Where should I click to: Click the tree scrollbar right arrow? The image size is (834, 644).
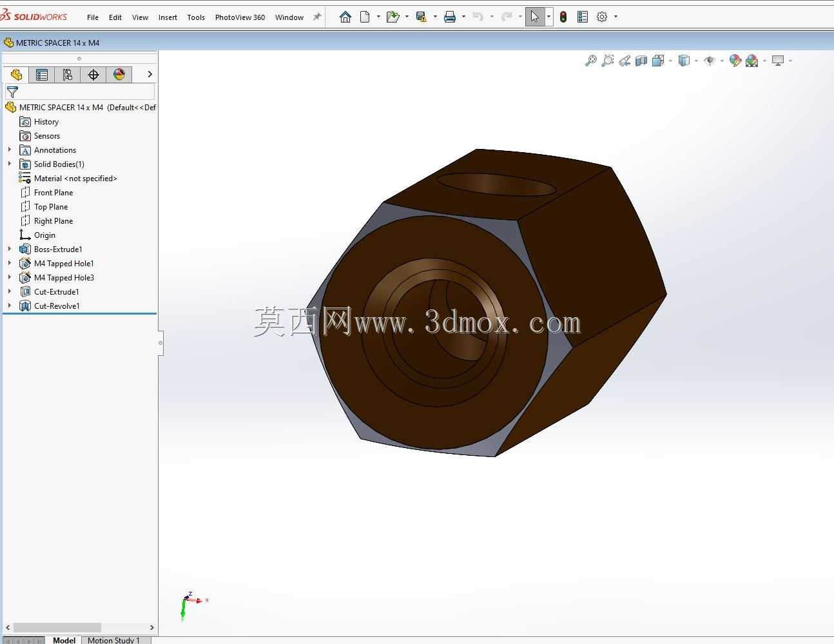pos(151,627)
